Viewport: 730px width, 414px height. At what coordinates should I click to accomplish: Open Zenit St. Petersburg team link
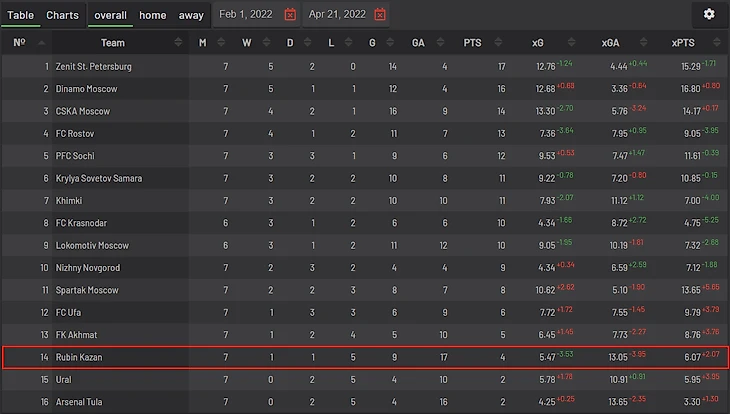93,66
